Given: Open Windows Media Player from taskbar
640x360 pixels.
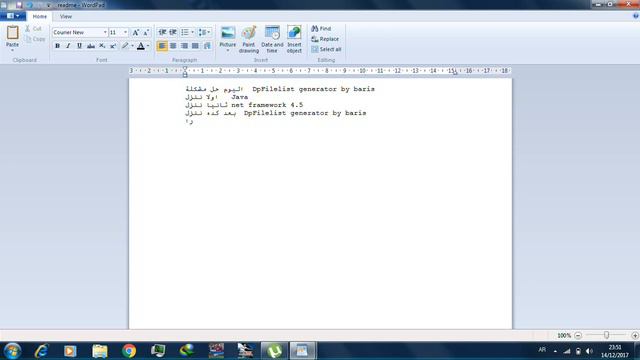Looking at the screenshot, I should [x=70, y=351].
